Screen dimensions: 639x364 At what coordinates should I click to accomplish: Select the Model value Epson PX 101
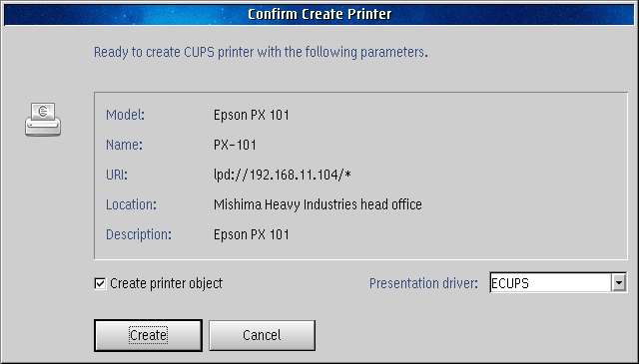(x=252, y=116)
